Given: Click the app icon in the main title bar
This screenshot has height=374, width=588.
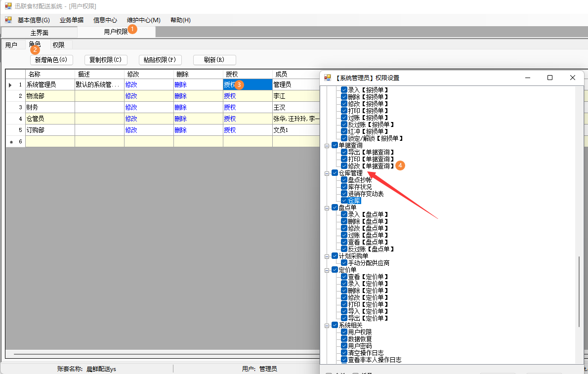Looking at the screenshot, I should pos(8,6).
